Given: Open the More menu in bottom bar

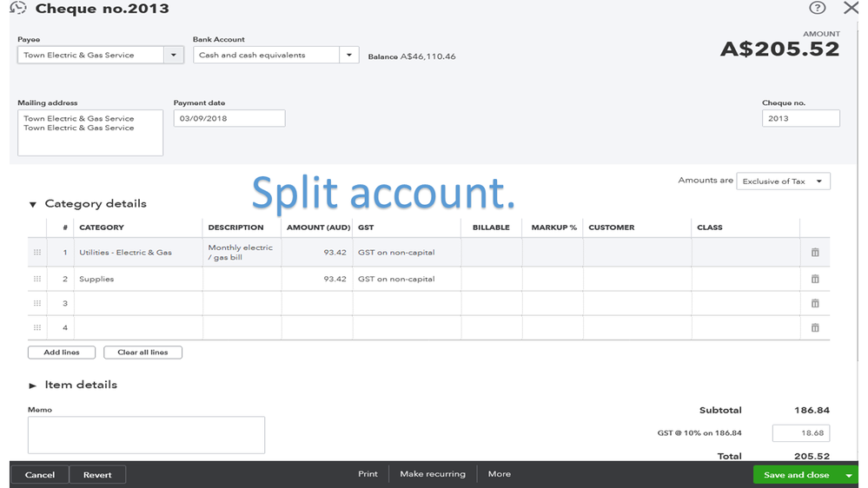Looking at the screenshot, I should [500, 473].
